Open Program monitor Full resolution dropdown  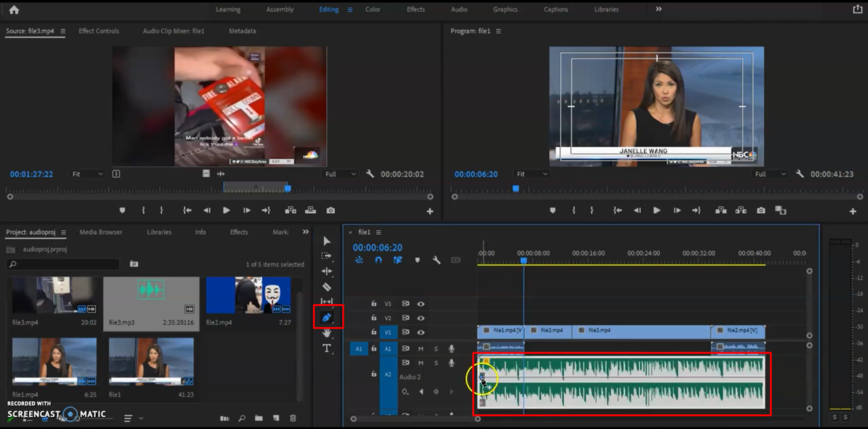tap(770, 174)
